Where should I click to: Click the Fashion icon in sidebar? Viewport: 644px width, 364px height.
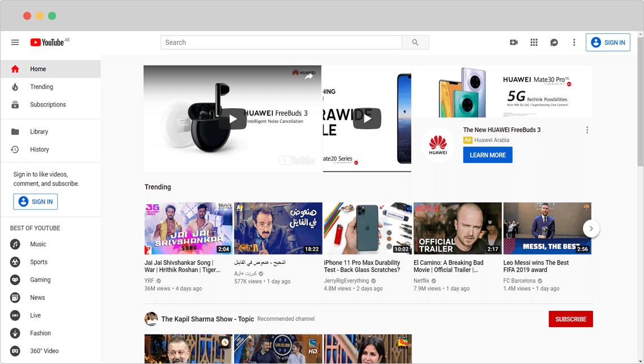click(15, 333)
